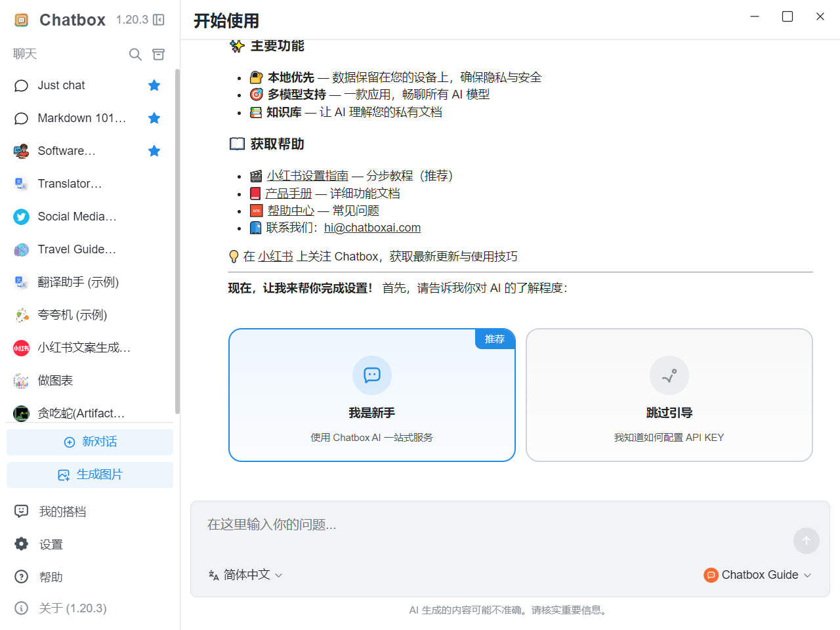
Task: Click the Travel Guide globe icon
Action: click(21, 249)
